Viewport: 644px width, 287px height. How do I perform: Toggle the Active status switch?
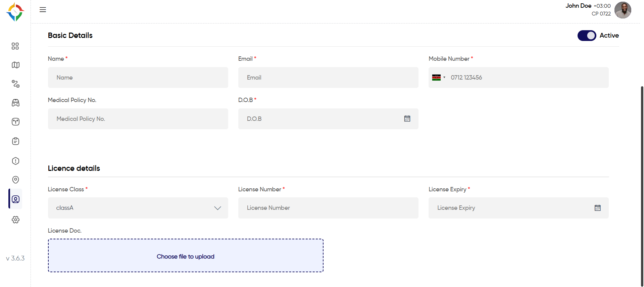click(x=587, y=36)
